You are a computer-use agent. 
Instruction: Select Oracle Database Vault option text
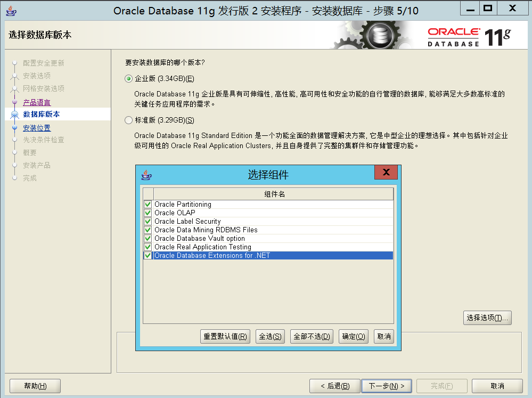tap(200, 238)
